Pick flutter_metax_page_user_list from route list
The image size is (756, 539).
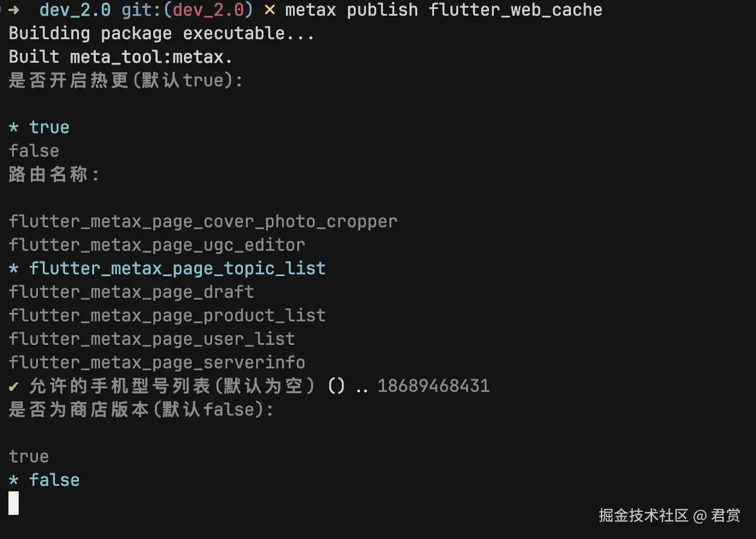152,339
